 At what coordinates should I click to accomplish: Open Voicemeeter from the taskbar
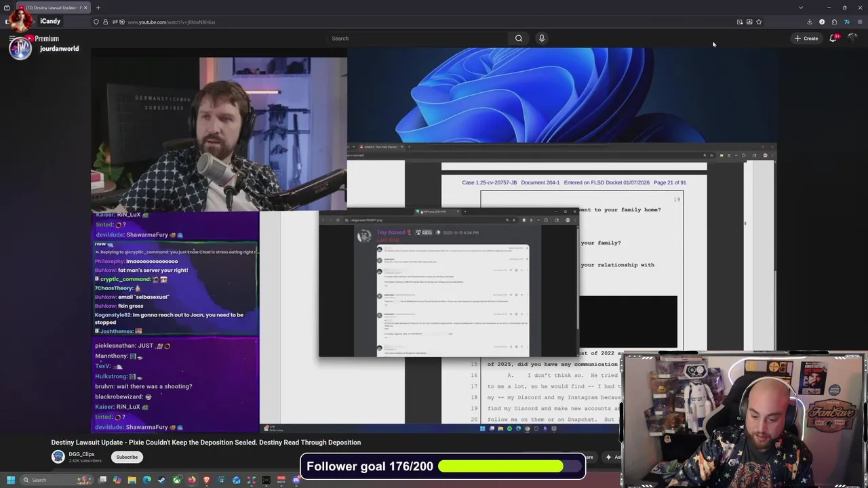coord(281,480)
